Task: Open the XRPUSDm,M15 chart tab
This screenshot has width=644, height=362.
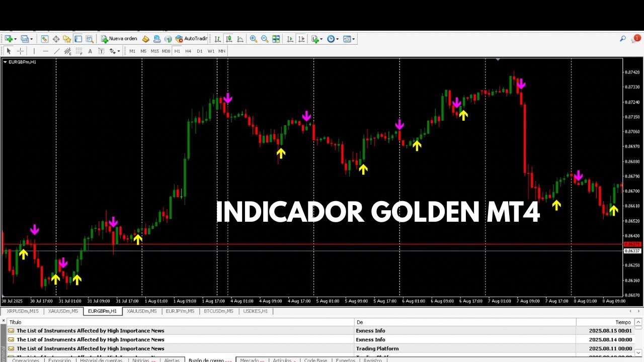Action: 23,311
